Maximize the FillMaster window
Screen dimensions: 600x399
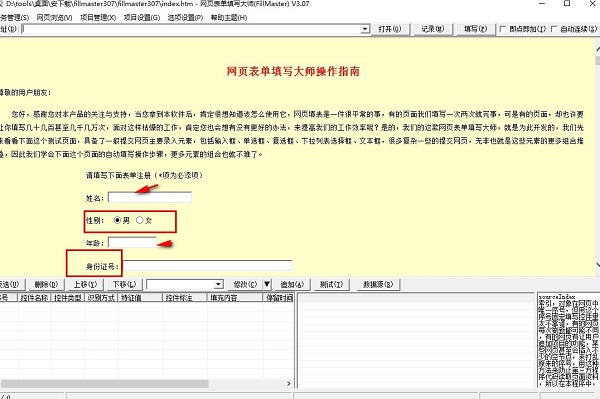(567, 4)
